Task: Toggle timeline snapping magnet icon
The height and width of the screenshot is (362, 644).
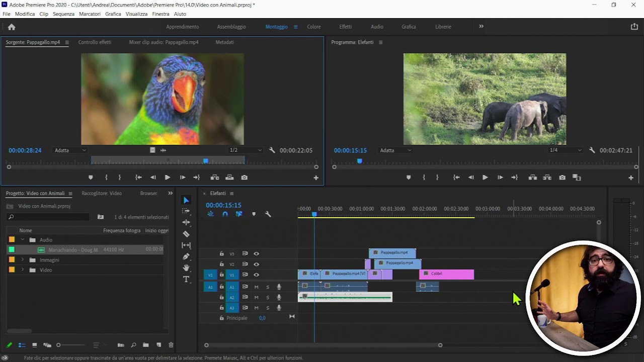Action: point(225,214)
